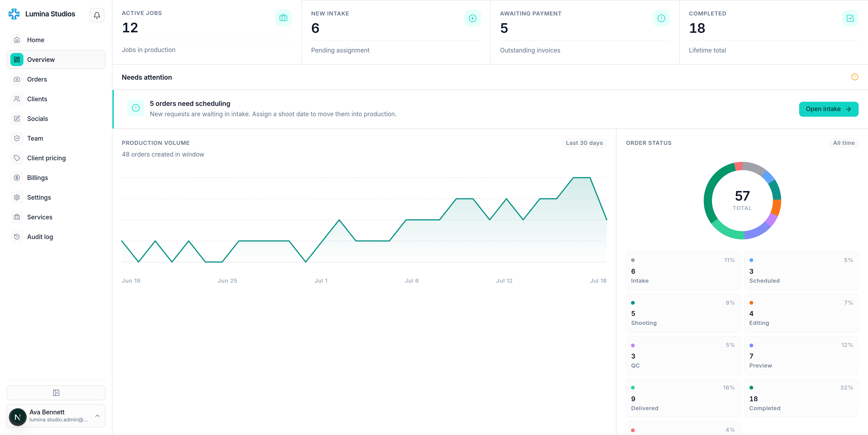Click the gray Intake color dot

(x=633, y=260)
